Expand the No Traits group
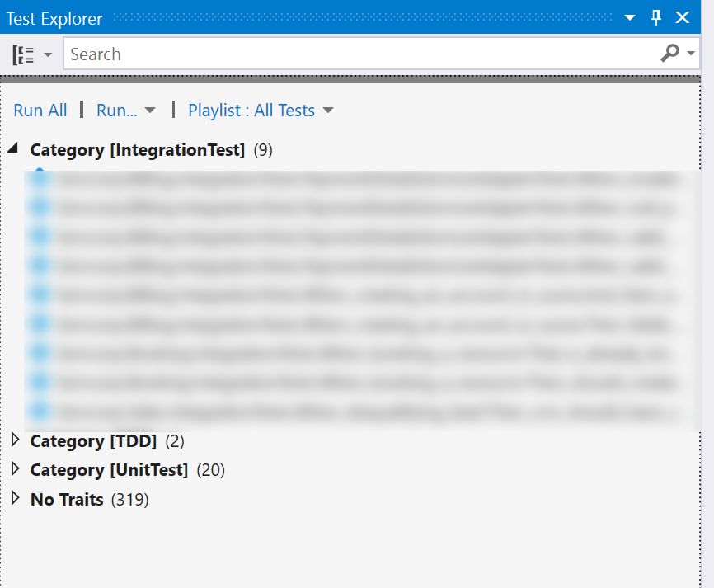Screen dimensions: 714x588 click(15, 498)
